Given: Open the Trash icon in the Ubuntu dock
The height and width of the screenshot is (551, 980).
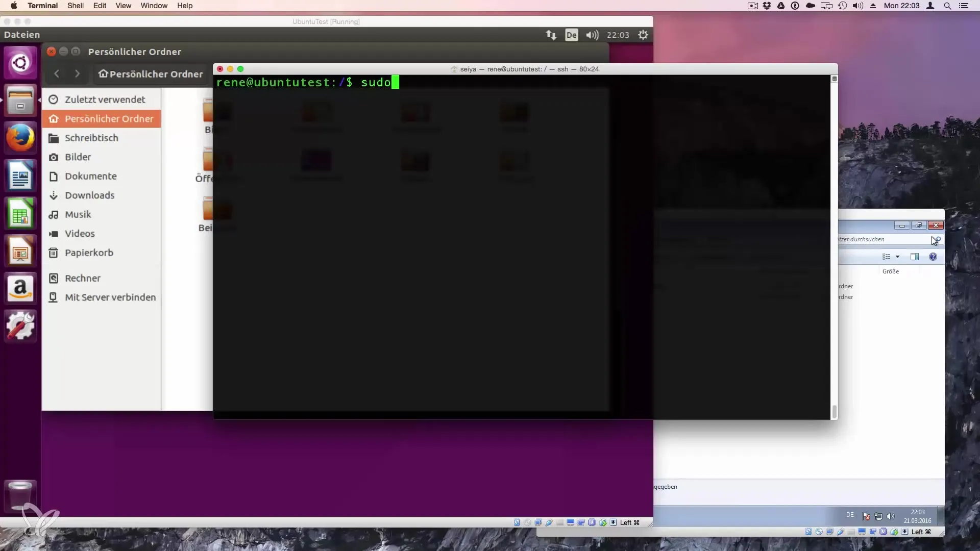Looking at the screenshot, I should pyautogui.click(x=20, y=495).
